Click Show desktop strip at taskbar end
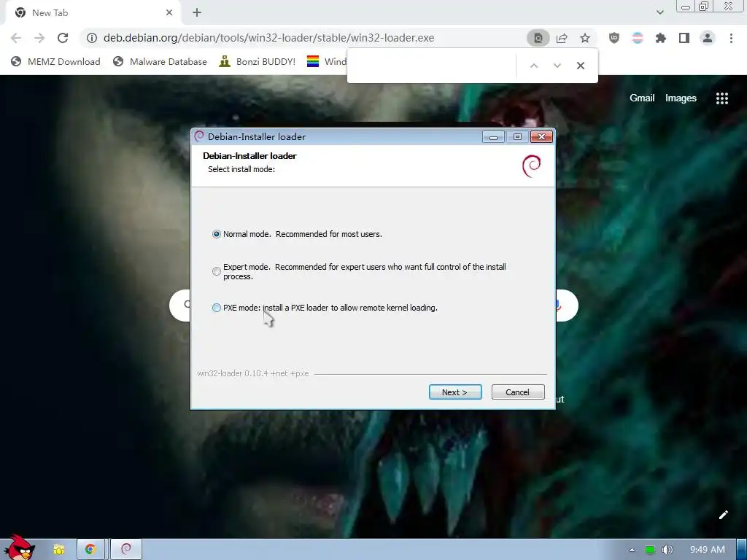Screen dimensions: 747x560 (742, 550)
